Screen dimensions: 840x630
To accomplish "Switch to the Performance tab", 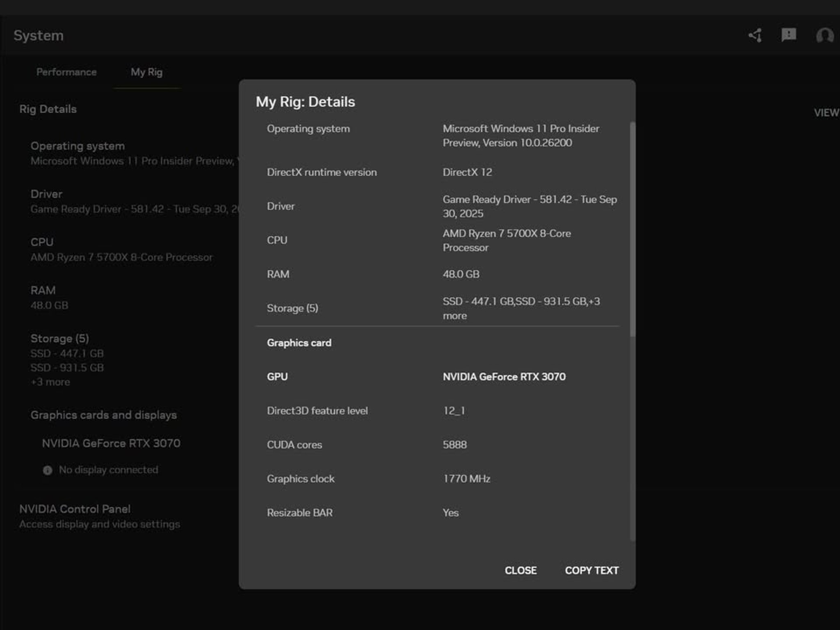I will click(66, 72).
